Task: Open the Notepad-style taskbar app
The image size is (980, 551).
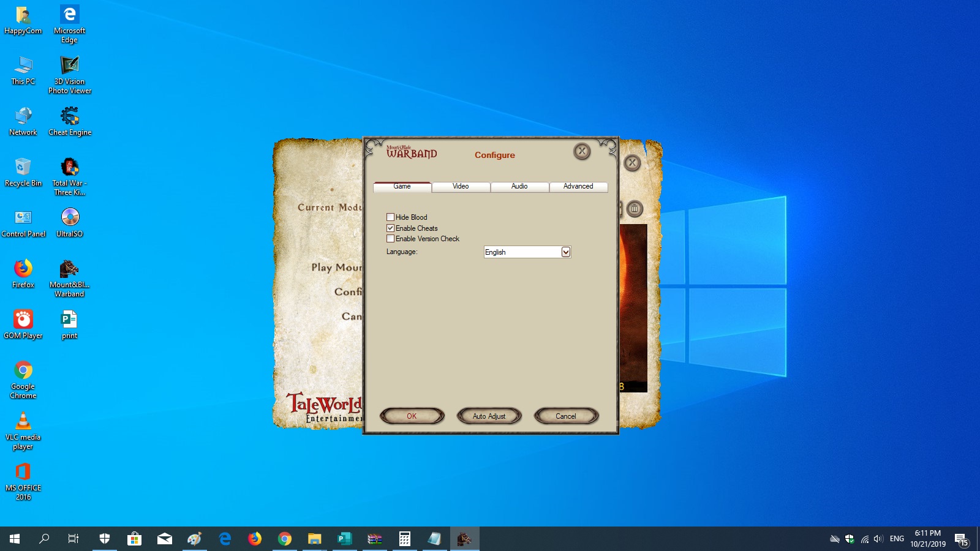Action: (435, 539)
